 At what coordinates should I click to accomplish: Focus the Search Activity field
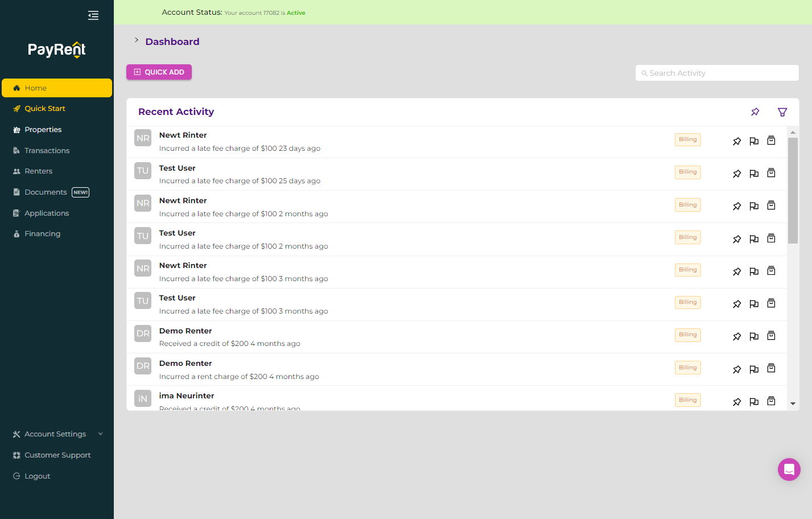[717, 73]
